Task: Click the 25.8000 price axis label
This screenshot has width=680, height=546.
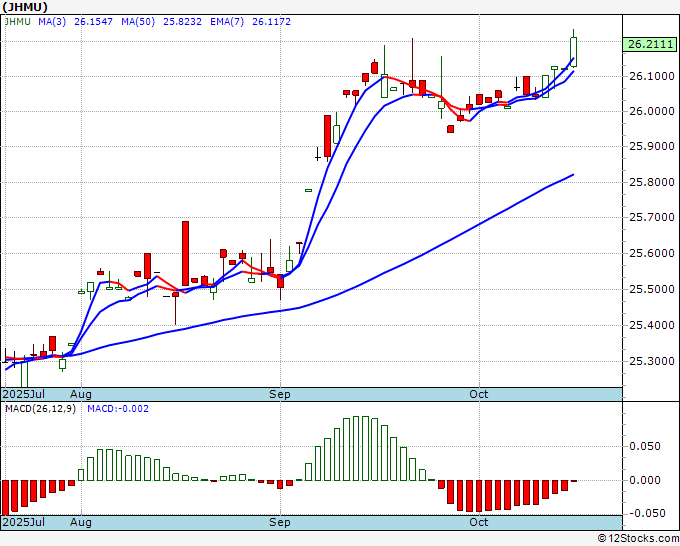Action: (x=652, y=182)
